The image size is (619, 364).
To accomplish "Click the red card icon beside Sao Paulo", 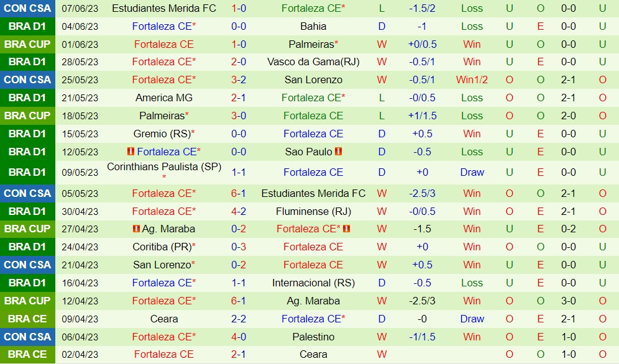I will pyautogui.click(x=339, y=152).
